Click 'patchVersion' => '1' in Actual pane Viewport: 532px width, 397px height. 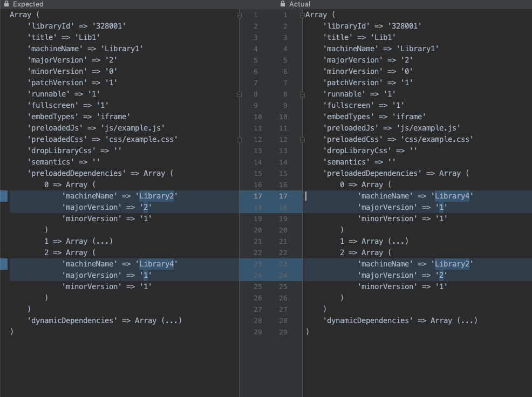click(x=368, y=83)
